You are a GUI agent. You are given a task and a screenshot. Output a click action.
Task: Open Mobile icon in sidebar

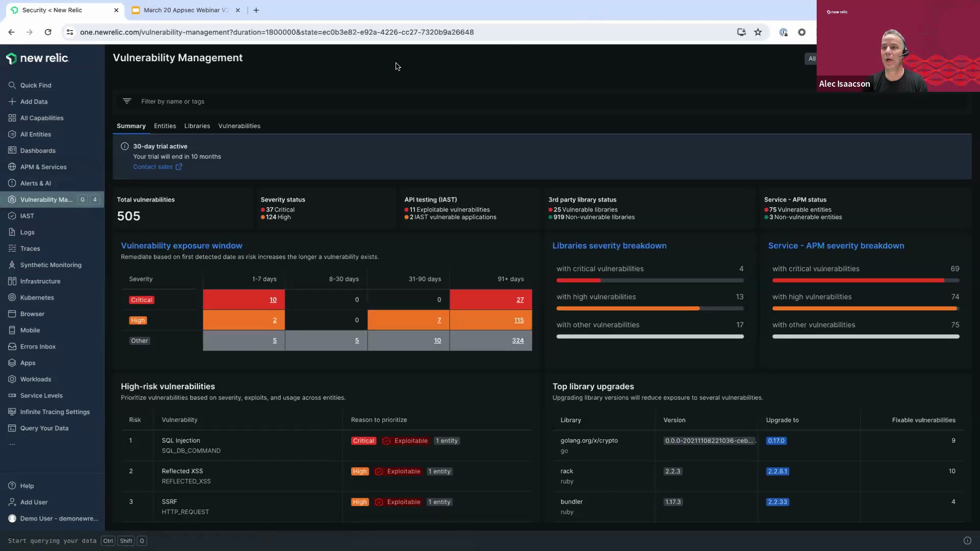click(12, 330)
